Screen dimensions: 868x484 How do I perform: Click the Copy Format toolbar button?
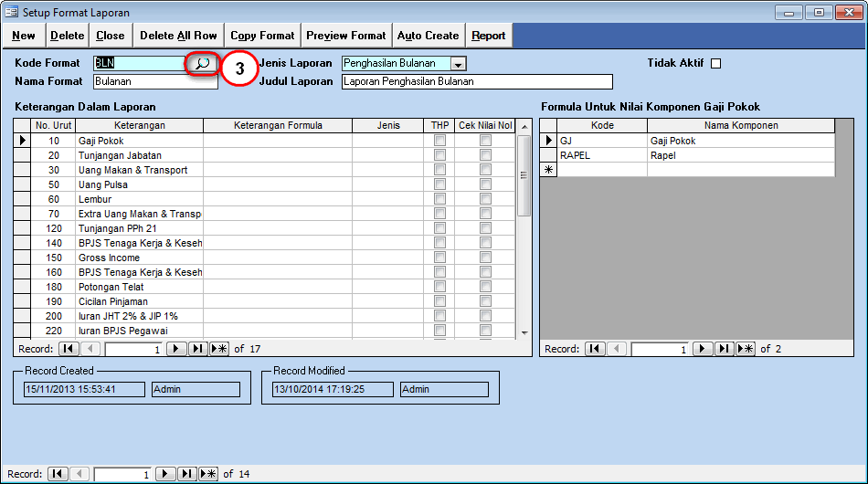point(262,36)
